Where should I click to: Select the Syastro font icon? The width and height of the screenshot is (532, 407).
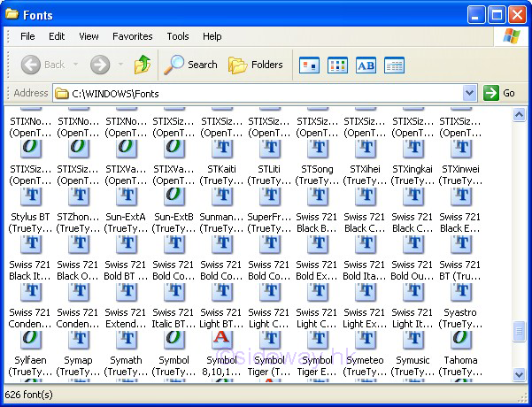pyautogui.click(x=460, y=291)
